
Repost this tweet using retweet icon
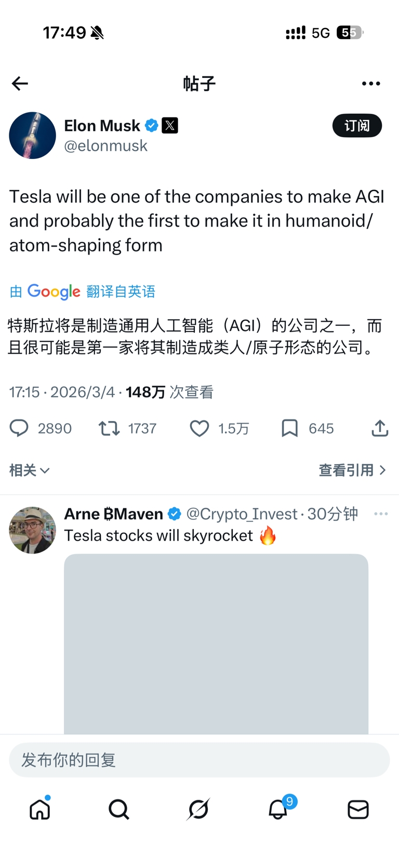(109, 428)
